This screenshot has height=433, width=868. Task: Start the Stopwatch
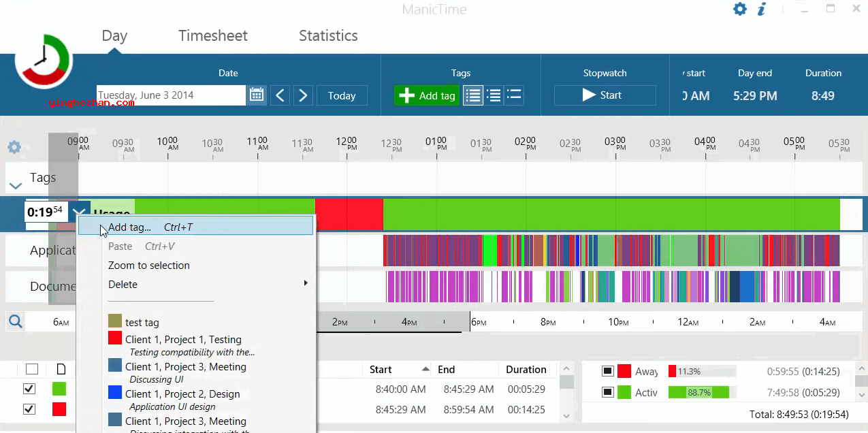(x=605, y=95)
